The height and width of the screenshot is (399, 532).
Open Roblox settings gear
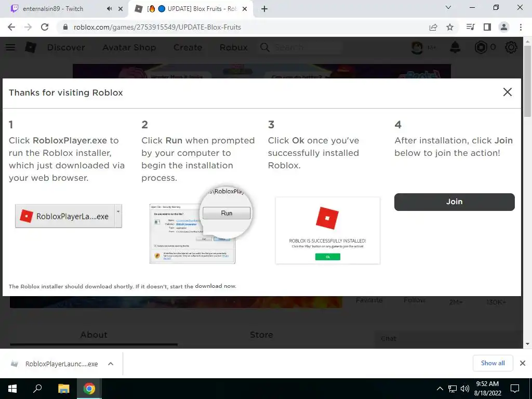tap(511, 47)
